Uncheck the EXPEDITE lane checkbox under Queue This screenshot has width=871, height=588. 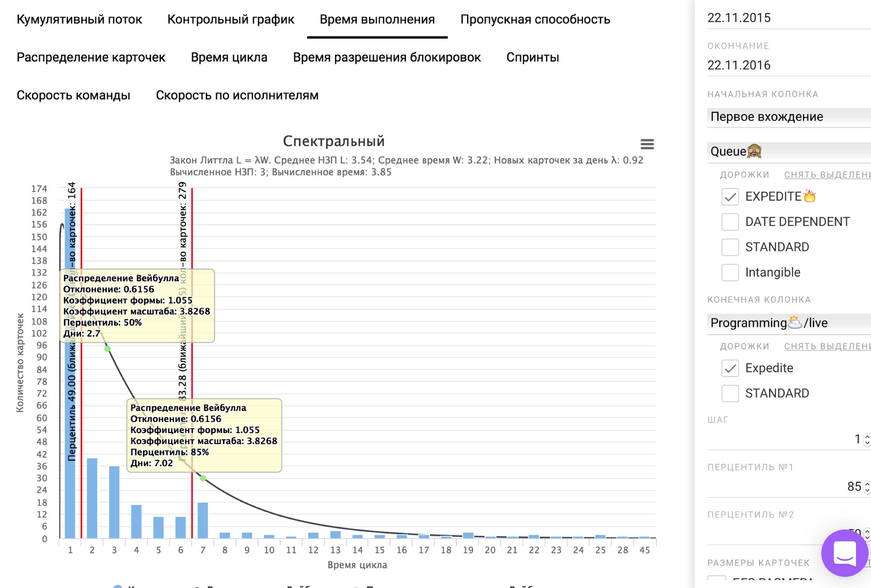point(730,197)
